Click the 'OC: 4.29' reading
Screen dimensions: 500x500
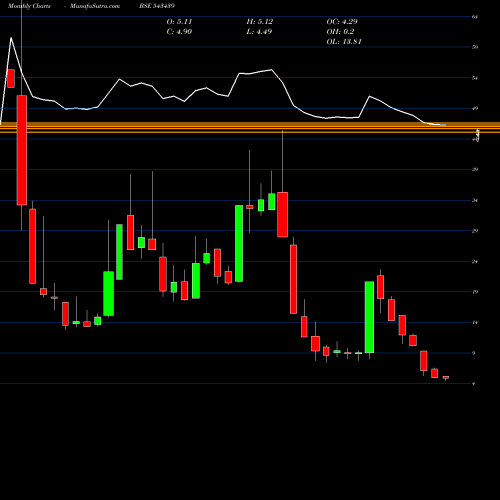(x=342, y=22)
